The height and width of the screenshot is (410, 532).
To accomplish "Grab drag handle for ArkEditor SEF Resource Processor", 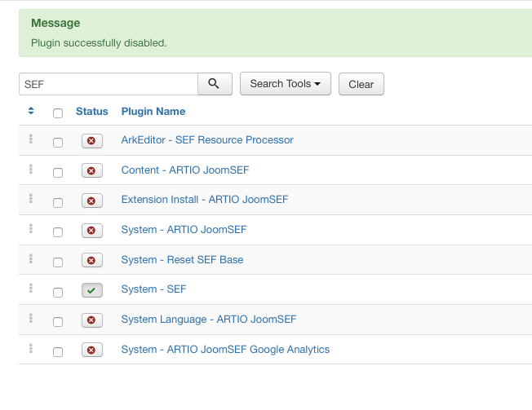I will pos(31,139).
